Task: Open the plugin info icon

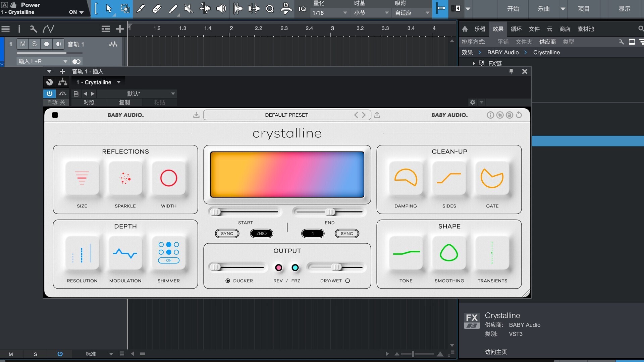Action: pos(490,115)
